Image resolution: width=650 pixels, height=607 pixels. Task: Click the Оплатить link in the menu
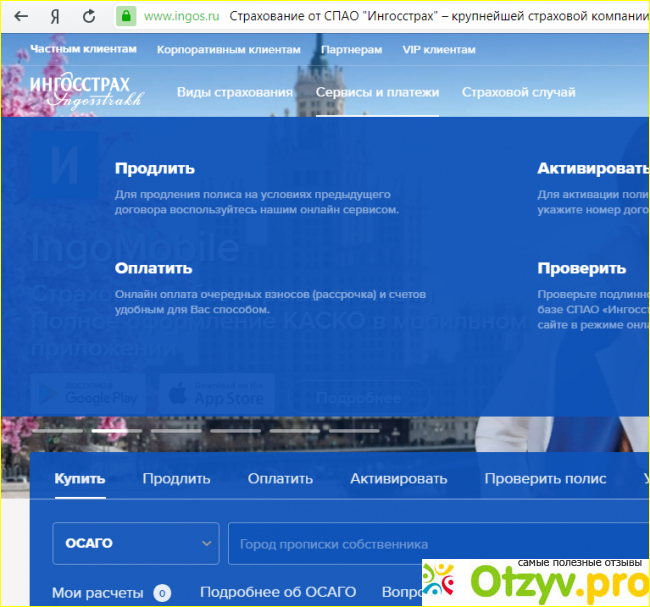click(x=153, y=268)
